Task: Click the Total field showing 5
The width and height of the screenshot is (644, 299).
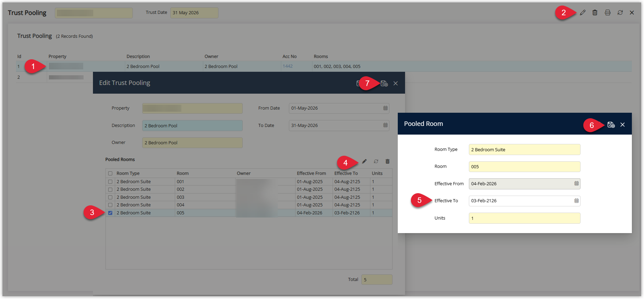Action: click(x=377, y=280)
